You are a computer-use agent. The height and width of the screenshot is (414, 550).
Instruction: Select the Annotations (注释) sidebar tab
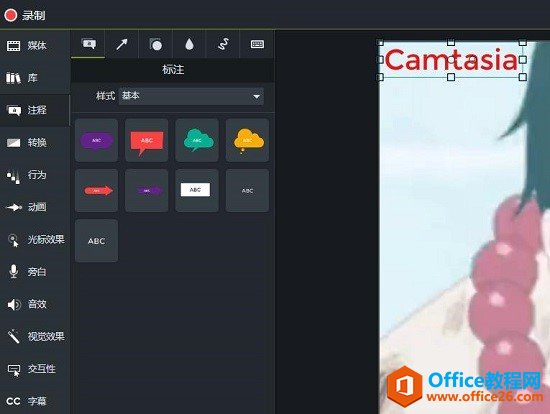click(x=35, y=110)
